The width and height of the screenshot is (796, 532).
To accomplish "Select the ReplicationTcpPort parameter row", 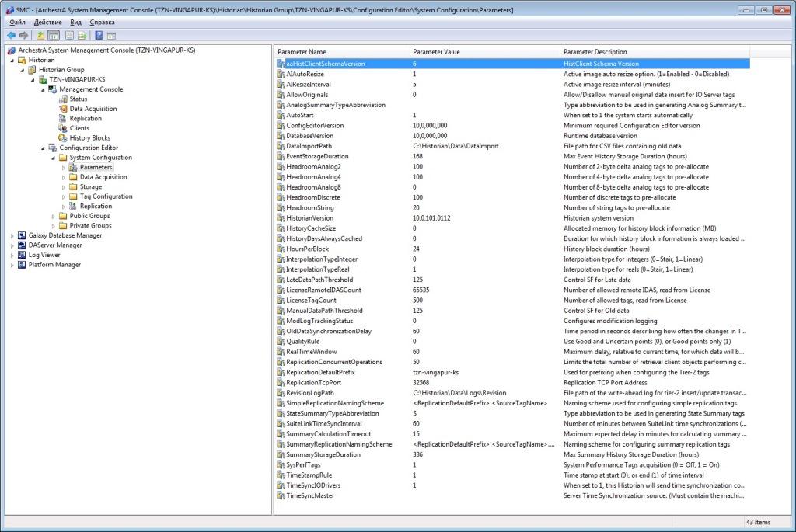I will click(x=312, y=382).
